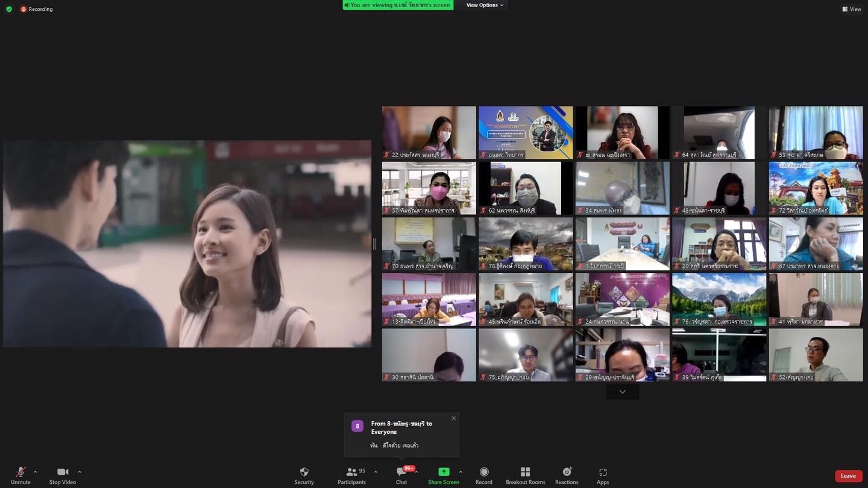The width and height of the screenshot is (868, 488).
Task: Expand the caret next to Chat
Action: point(417,472)
